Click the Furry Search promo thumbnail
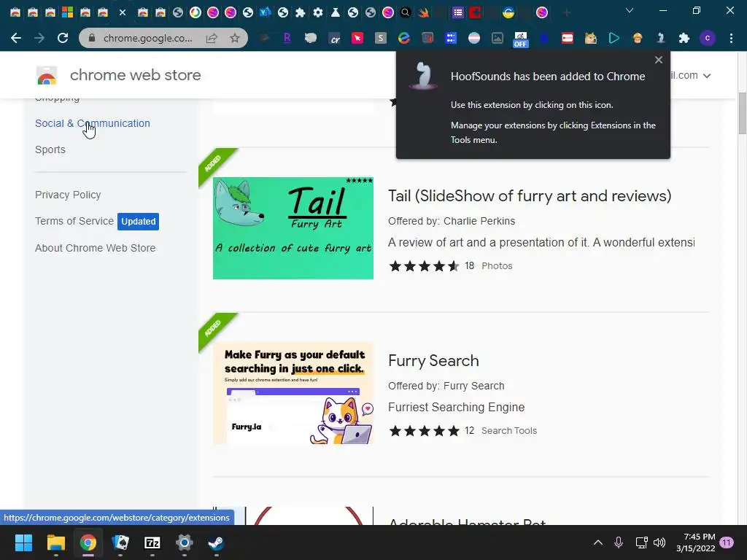This screenshot has width=747, height=560. click(x=293, y=393)
